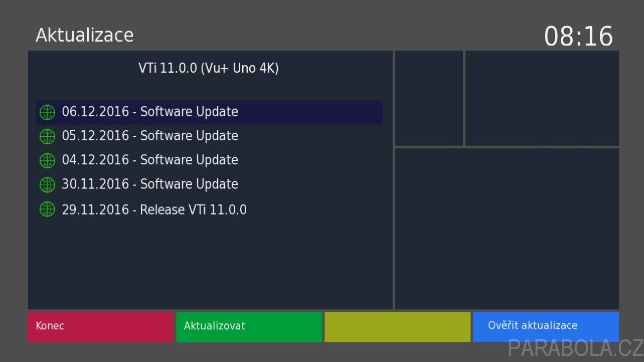Click the VTi 11.0.0 (Vu+ Uno 4K) header
This screenshot has height=362, width=644.
[x=209, y=68]
